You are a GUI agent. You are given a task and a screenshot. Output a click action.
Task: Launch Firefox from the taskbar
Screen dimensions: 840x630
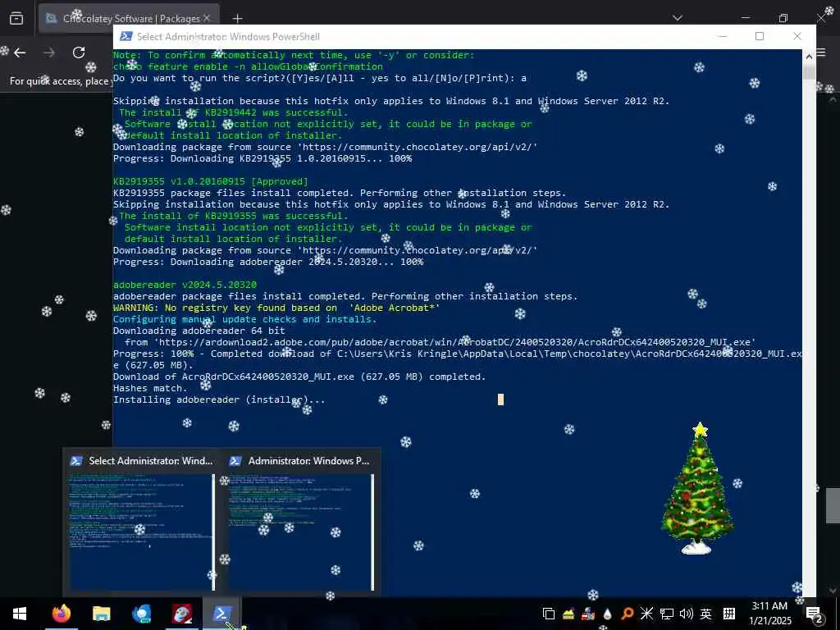[x=61, y=614]
